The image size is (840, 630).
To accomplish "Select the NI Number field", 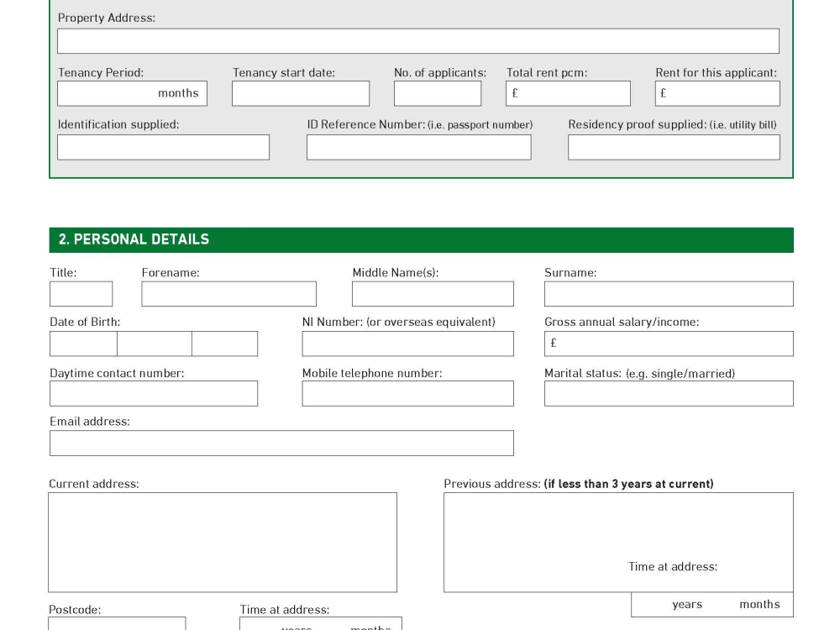I will (407, 343).
